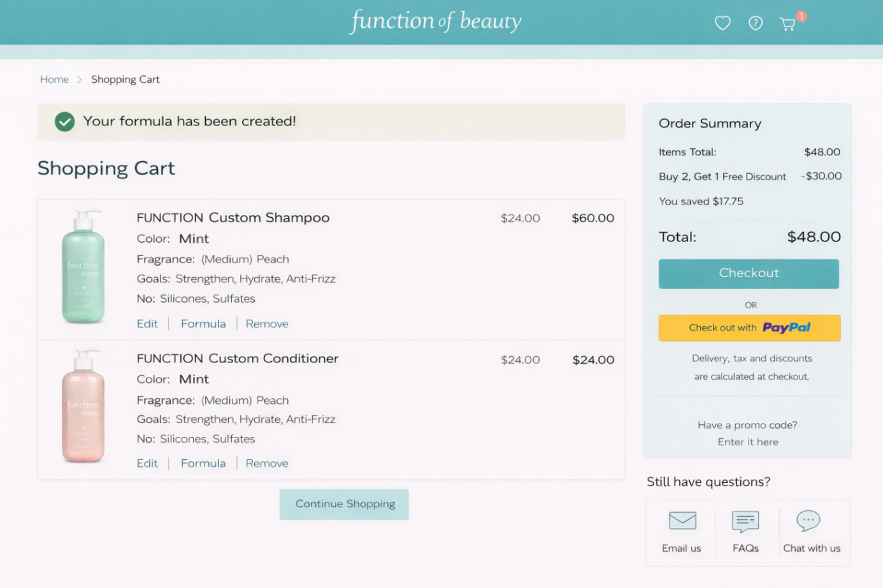Click the -$30.00 discount amount
The image size is (883, 588).
tap(822, 176)
